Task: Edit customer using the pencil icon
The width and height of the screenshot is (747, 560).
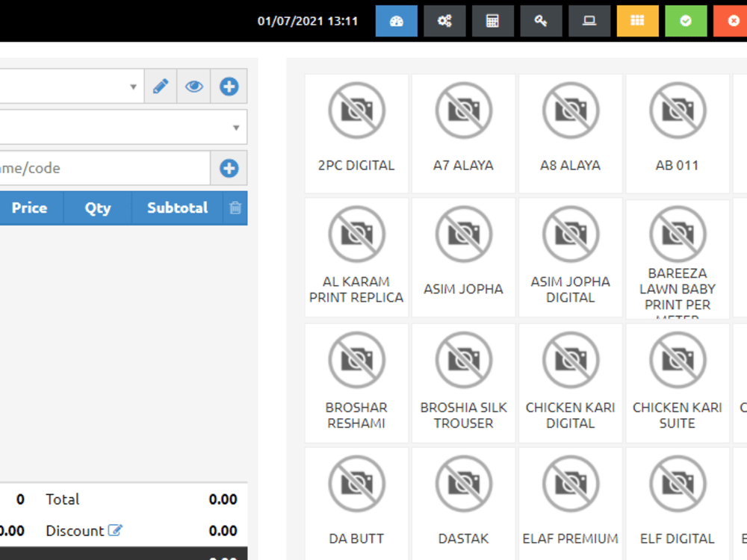Action: pyautogui.click(x=161, y=86)
